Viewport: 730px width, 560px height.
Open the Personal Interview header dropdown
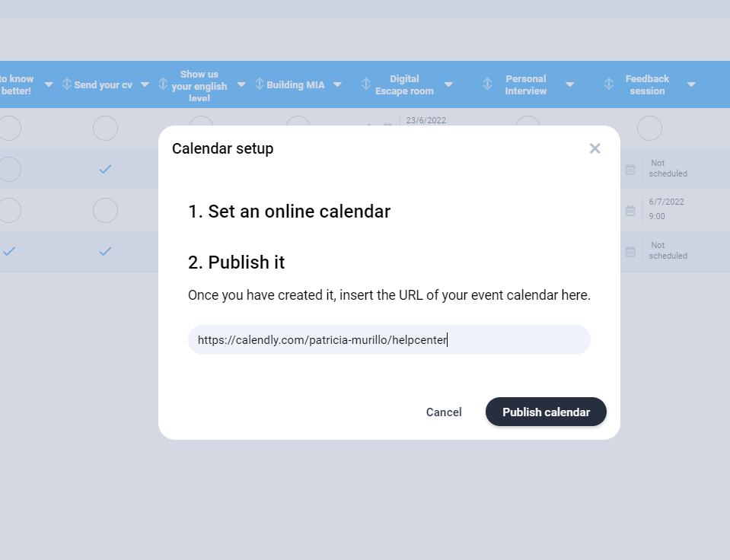point(569,84)
